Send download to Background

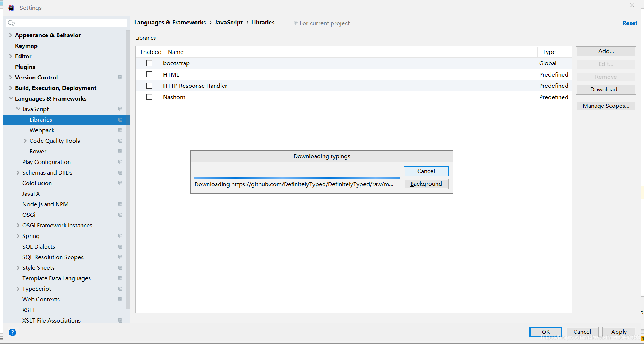[426, 184]
